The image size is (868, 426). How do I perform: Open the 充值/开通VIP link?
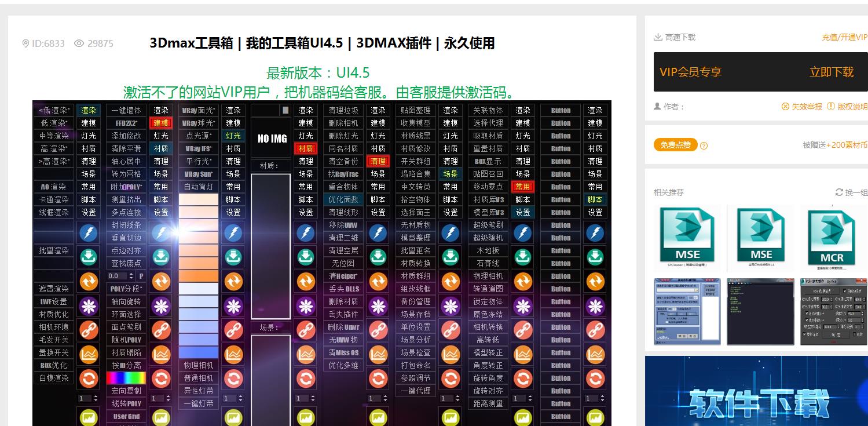click(845, 37)
